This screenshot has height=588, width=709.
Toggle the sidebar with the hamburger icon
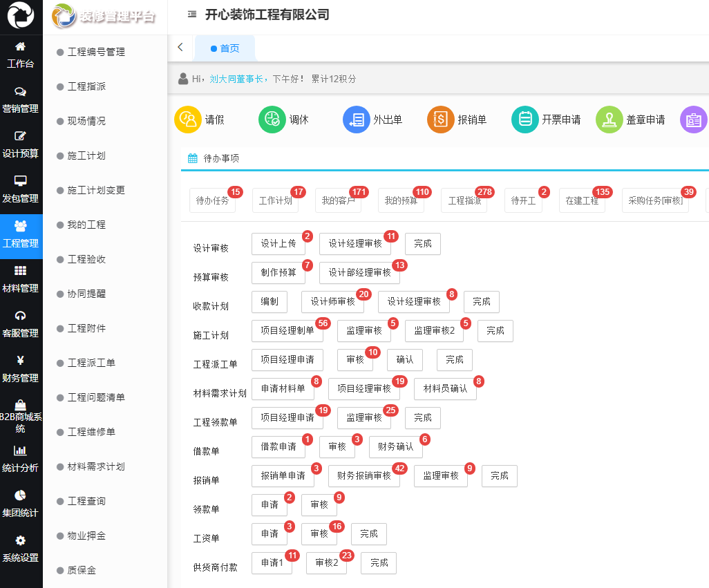coord(191,12)
